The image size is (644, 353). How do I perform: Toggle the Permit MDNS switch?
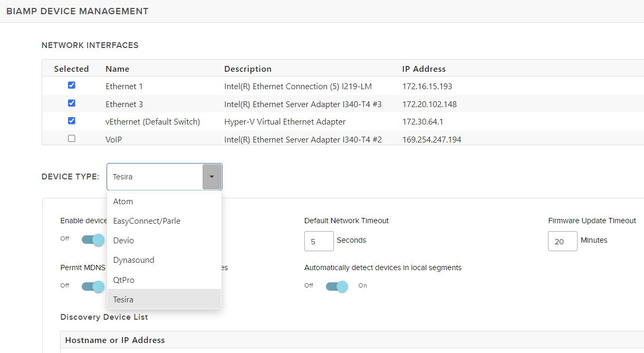[x=93, y=287]
